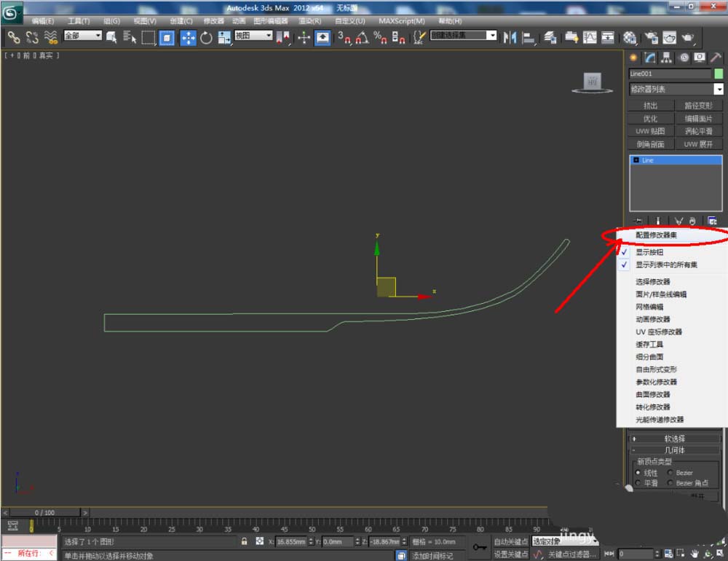
Task: Expand the 软选择 rollout
Action: (x=675, y=439)
